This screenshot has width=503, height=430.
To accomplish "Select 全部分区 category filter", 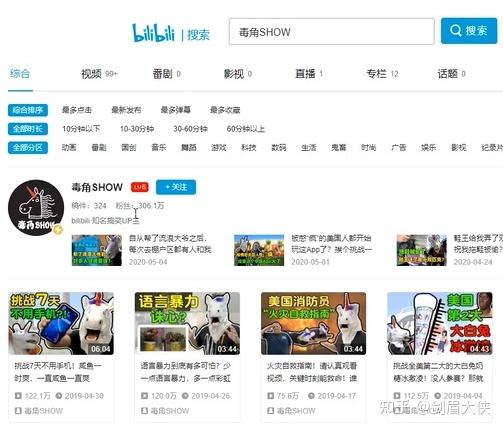I will [28, 147].
